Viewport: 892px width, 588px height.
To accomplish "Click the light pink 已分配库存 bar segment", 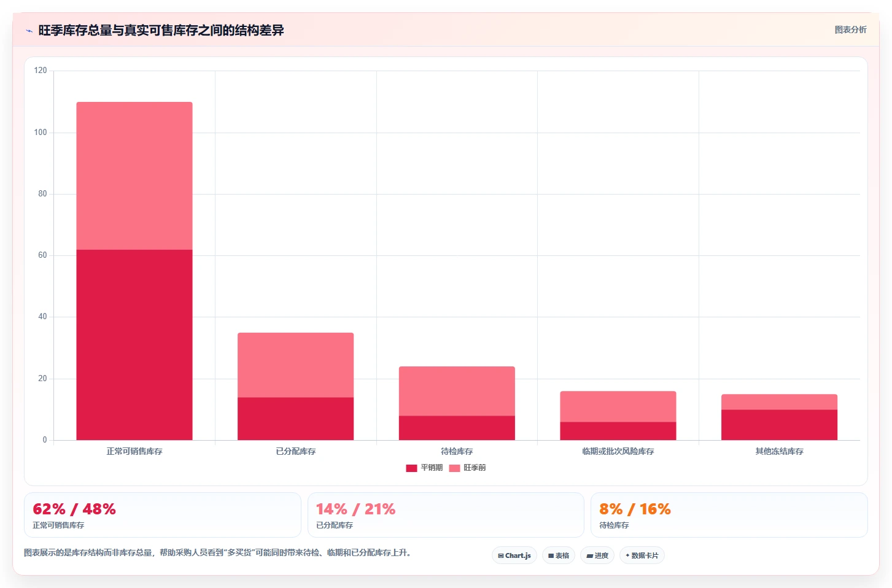I will pos(295,365).
